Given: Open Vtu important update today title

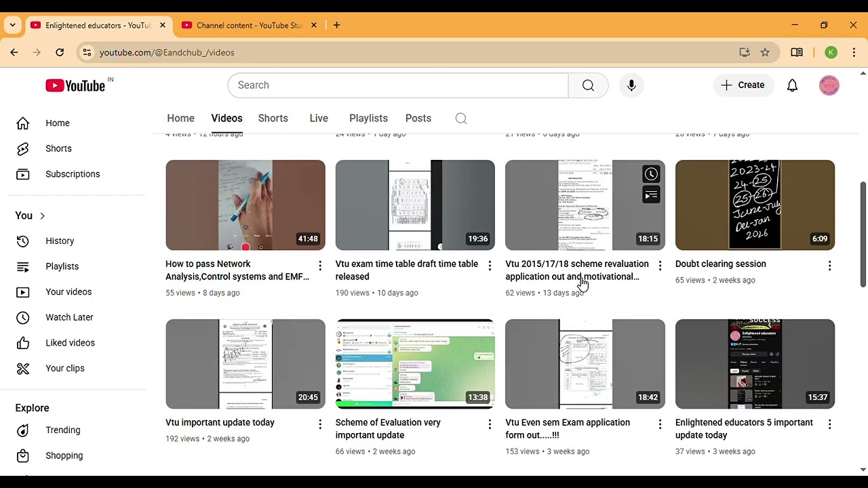Looking at the screenshot, I should click(x=220, y=422).
